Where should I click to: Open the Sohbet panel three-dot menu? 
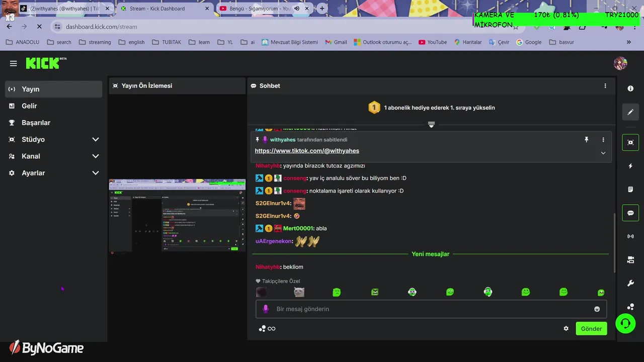[605, 86]
